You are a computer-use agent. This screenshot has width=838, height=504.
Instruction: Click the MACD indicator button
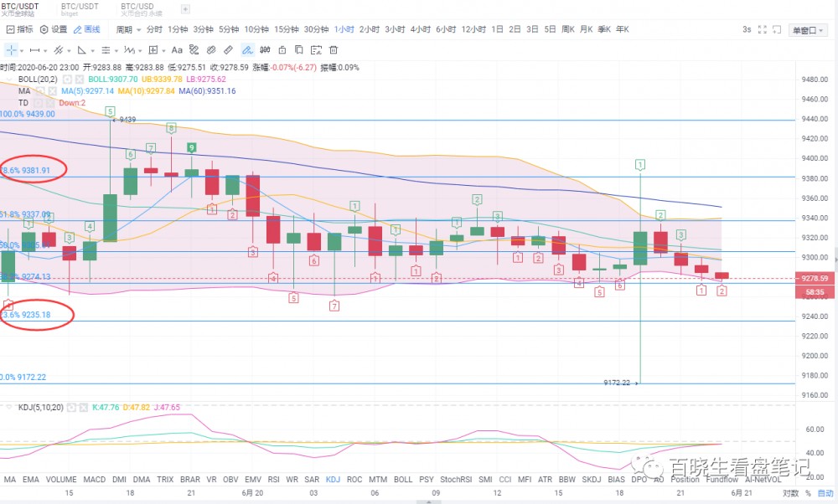95,480
